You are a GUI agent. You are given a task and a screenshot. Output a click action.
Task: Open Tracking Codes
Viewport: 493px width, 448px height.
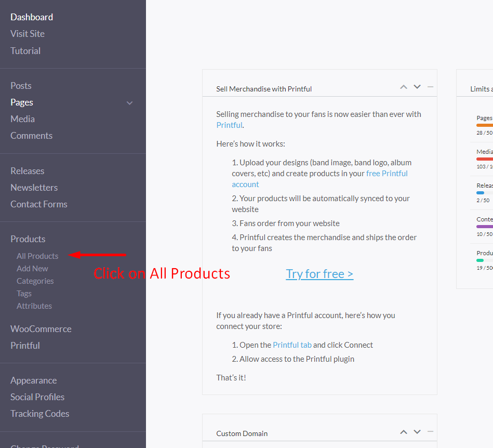coord(40,414)
